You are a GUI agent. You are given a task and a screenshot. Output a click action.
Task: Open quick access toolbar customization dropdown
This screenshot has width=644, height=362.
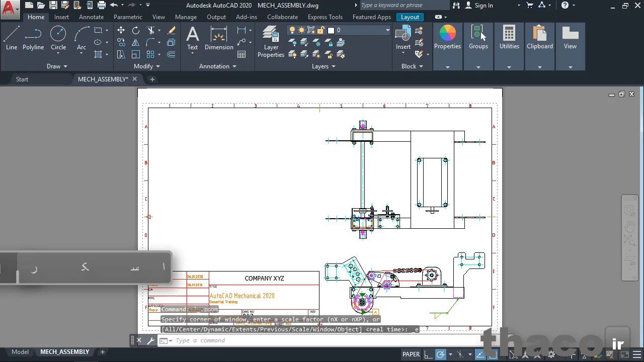[x=148, y=5]
